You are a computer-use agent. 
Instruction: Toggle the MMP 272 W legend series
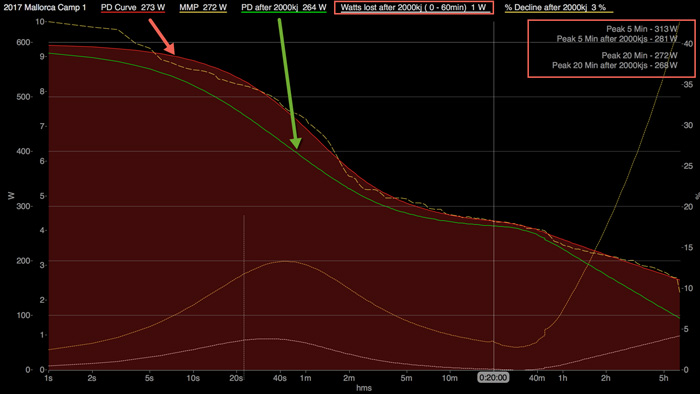coord(203,8)
